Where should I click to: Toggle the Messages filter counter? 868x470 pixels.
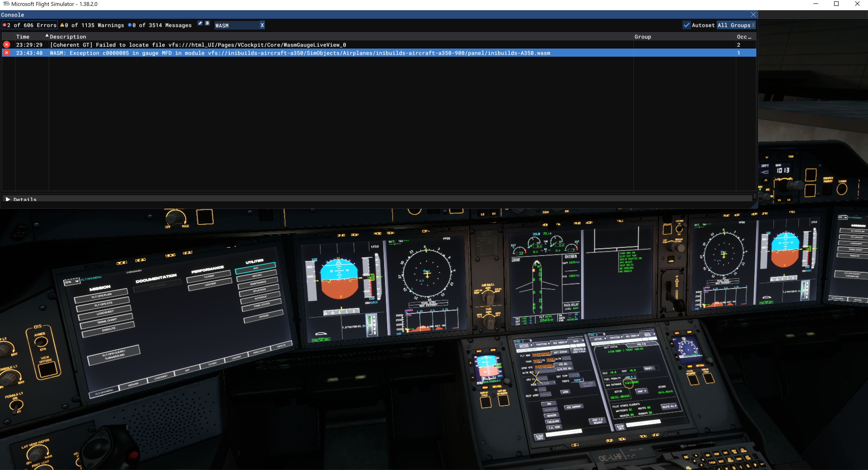(160, 25)
